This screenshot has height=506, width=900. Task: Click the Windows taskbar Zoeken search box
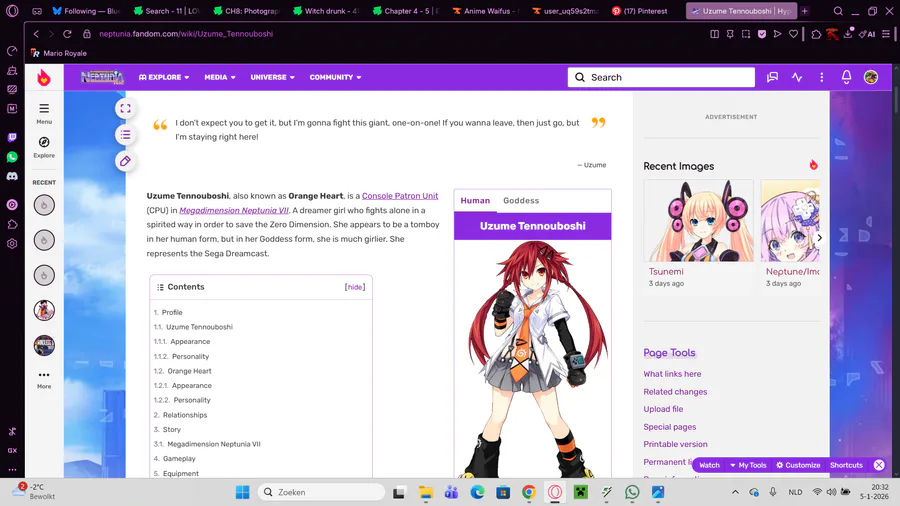click(321, 492)
